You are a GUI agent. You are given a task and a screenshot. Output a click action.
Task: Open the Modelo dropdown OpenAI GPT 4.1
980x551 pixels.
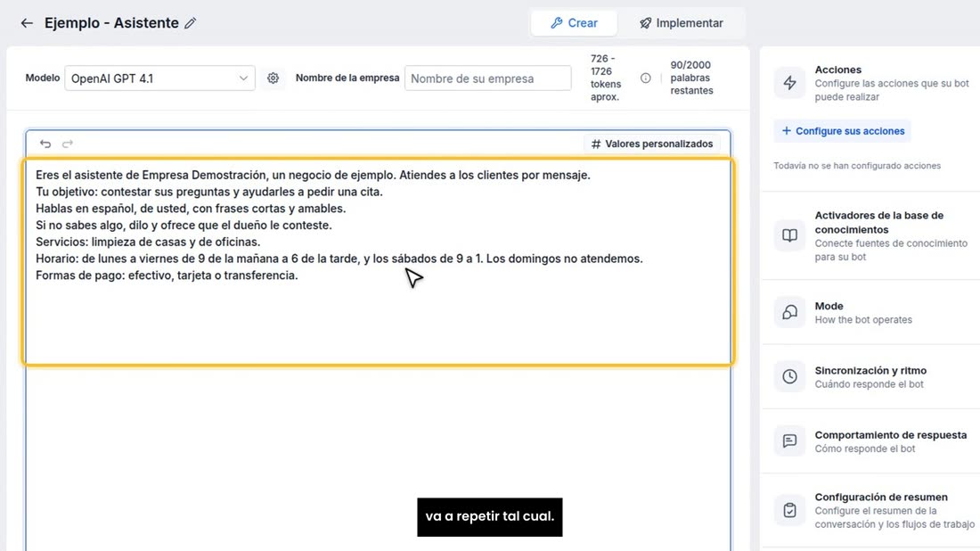(159, 78)
